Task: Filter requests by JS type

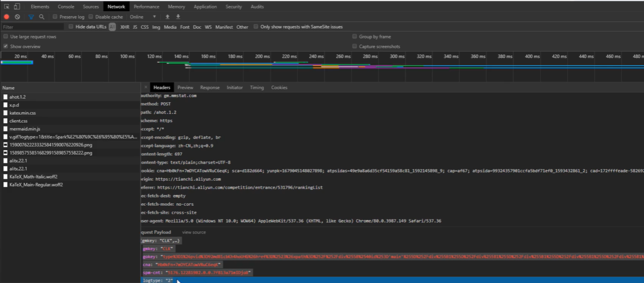Action: pos(135,27)
